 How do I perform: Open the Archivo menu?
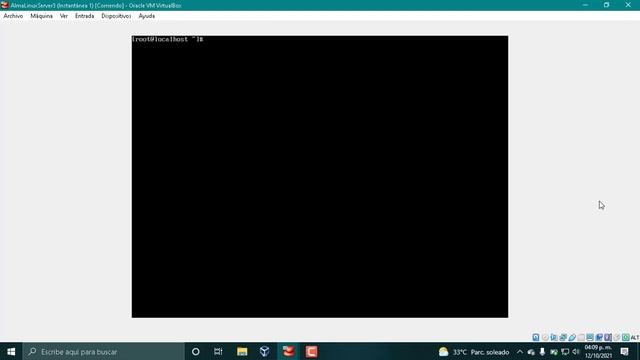13,16
